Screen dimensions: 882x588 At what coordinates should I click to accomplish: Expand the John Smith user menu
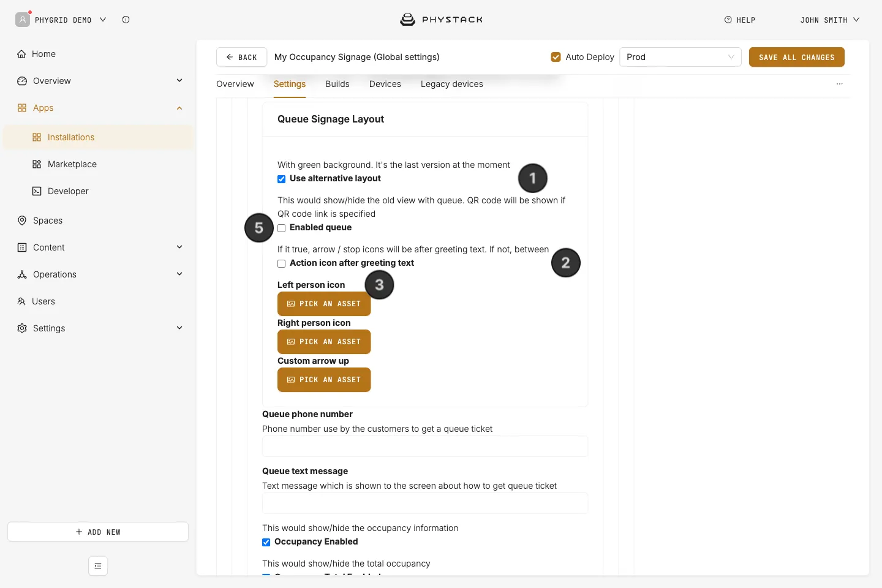[x=830, y=20]
